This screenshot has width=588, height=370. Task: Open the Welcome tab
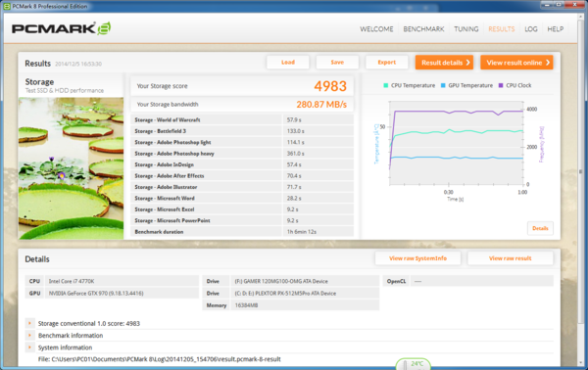376,29
